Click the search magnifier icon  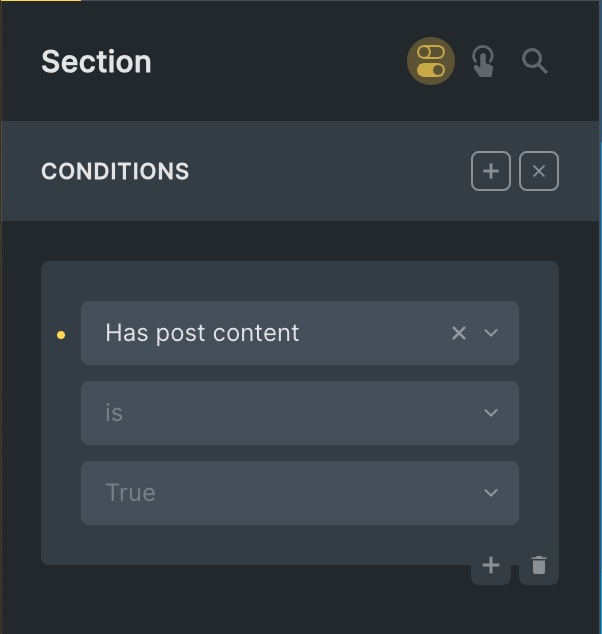535,62
